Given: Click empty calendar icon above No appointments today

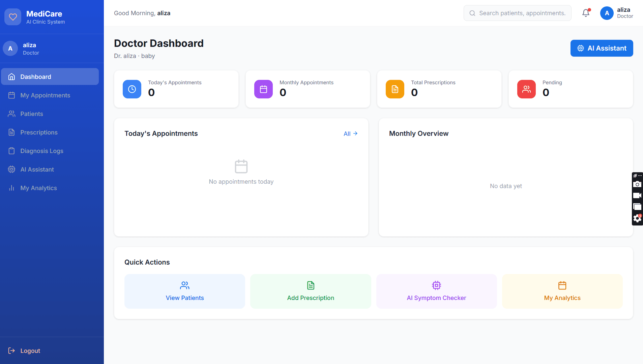Looking at the screenshot, I should coord(241,166).
